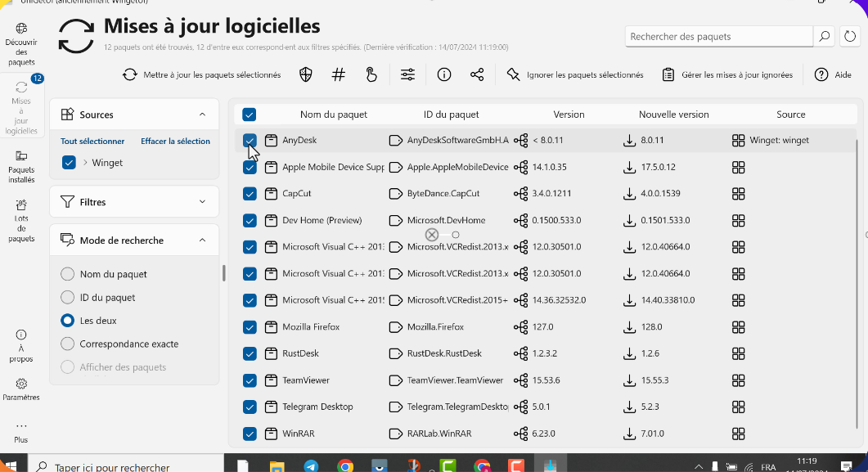Click the left filter panel scrollbar
Image resolution: width=868 pixels, height=472 pixels.
tap(223, 272)
